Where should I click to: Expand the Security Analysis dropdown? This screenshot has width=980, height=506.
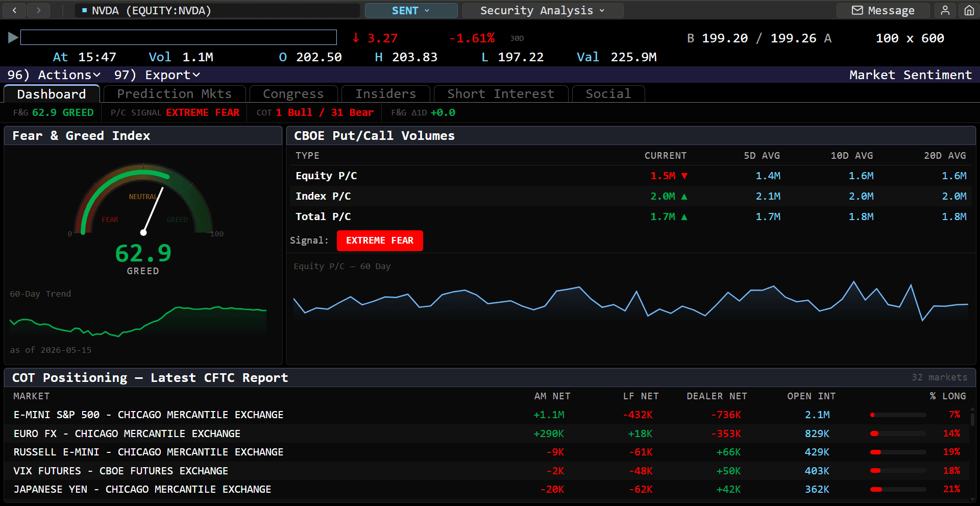[x=543, y=10]
